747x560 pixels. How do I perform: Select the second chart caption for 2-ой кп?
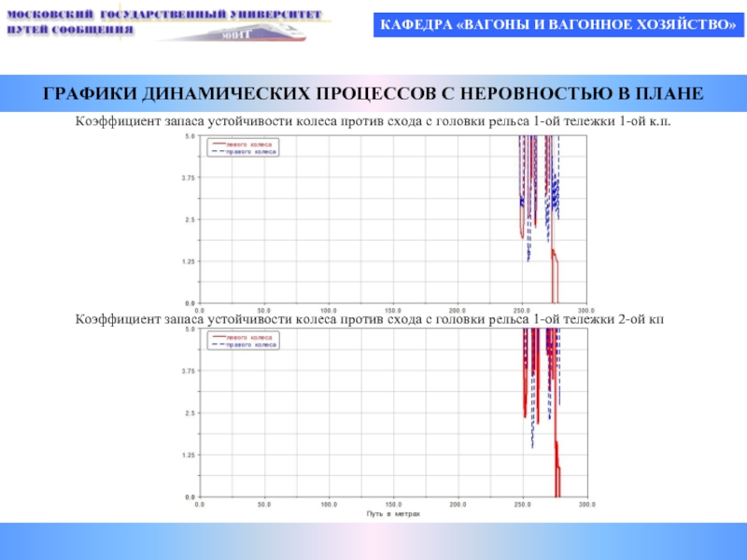[x=369, y=319]
